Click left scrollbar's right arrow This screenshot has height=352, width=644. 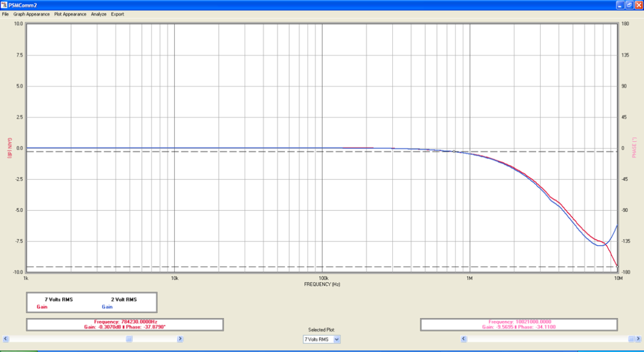point(180,339)
